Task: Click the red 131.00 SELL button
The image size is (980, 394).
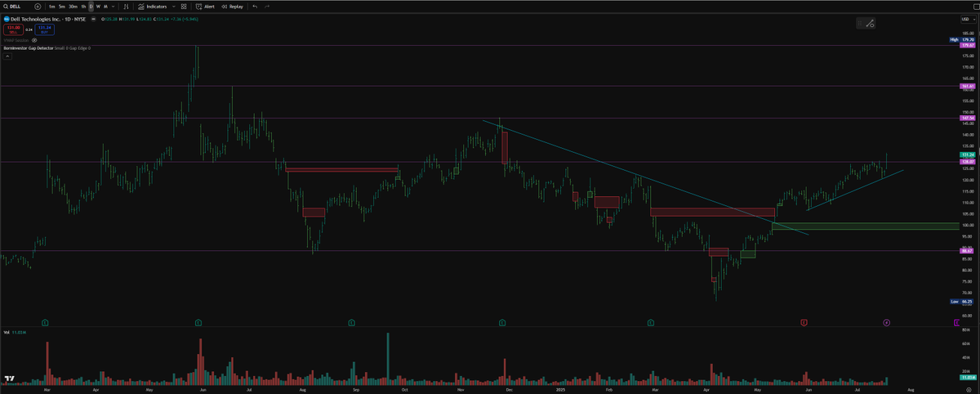Action: click(13, 29)
